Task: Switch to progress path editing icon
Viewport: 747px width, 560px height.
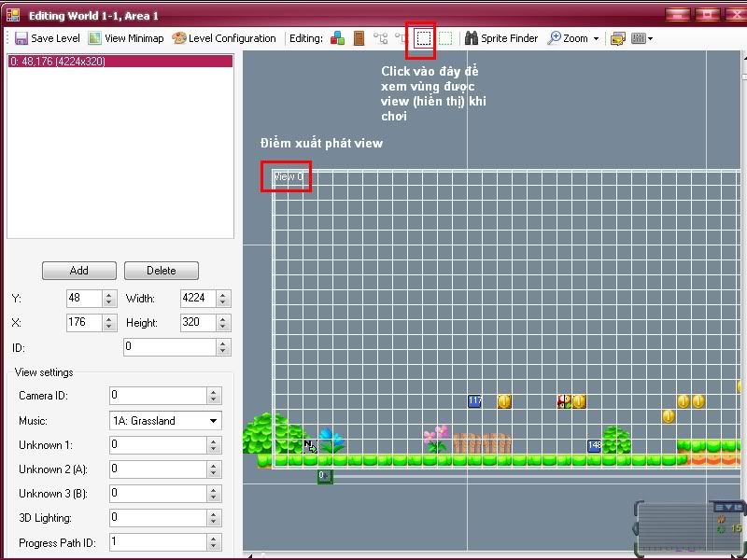Action: point(401,37)
